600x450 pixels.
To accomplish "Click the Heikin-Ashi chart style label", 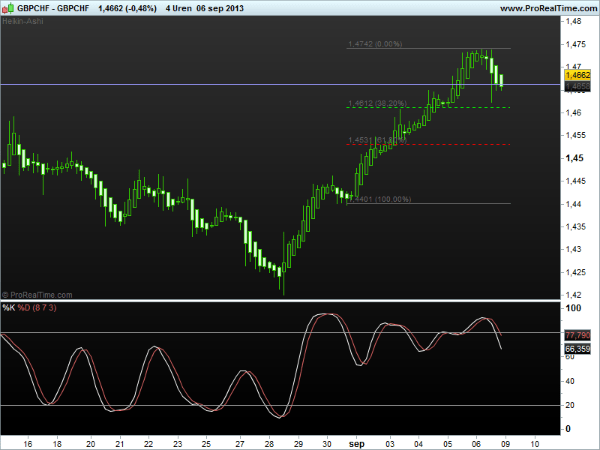I will [23, 21].
